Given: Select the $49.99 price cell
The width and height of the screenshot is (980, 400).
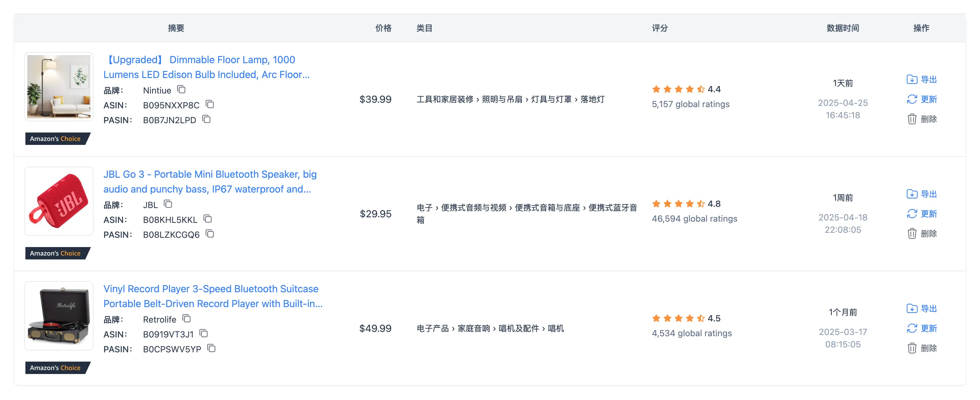Looking at the screenshot, I should click(375, 328).
